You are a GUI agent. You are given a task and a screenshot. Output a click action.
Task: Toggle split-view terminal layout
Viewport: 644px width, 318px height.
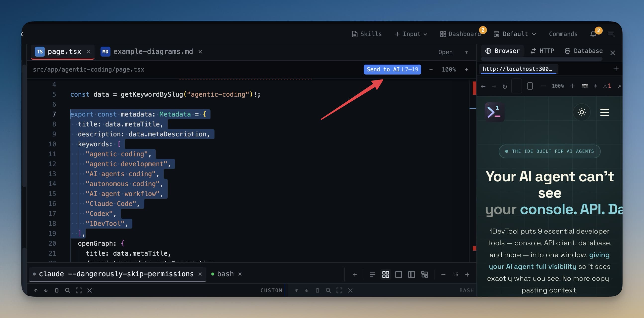[412, 274]
